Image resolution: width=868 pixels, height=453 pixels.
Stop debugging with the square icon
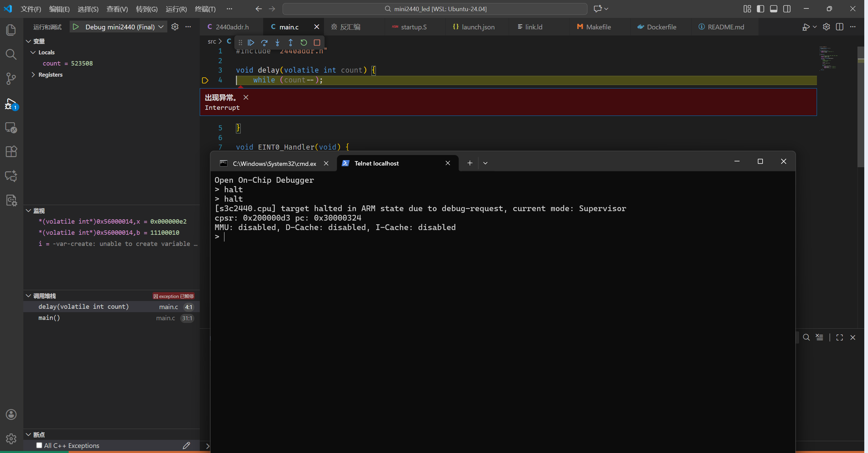tap(317, 43)
